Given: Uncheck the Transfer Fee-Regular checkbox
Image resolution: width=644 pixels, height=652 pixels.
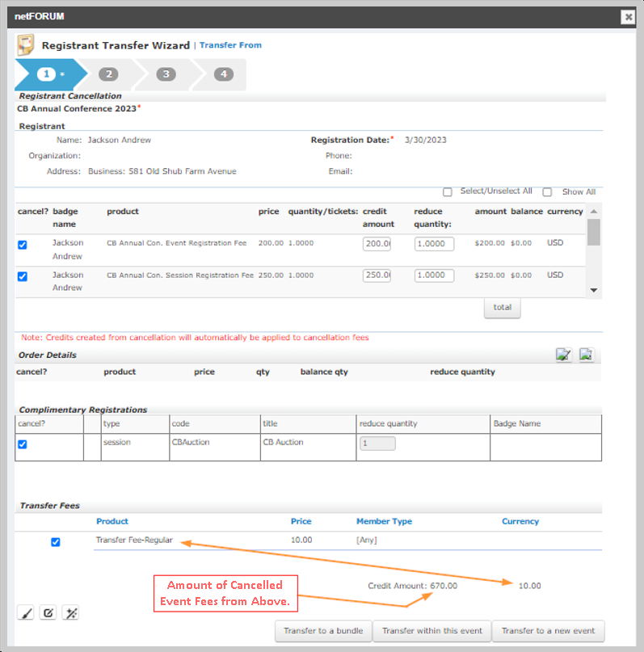Looking at the screenshot, I should coord(55,542).
